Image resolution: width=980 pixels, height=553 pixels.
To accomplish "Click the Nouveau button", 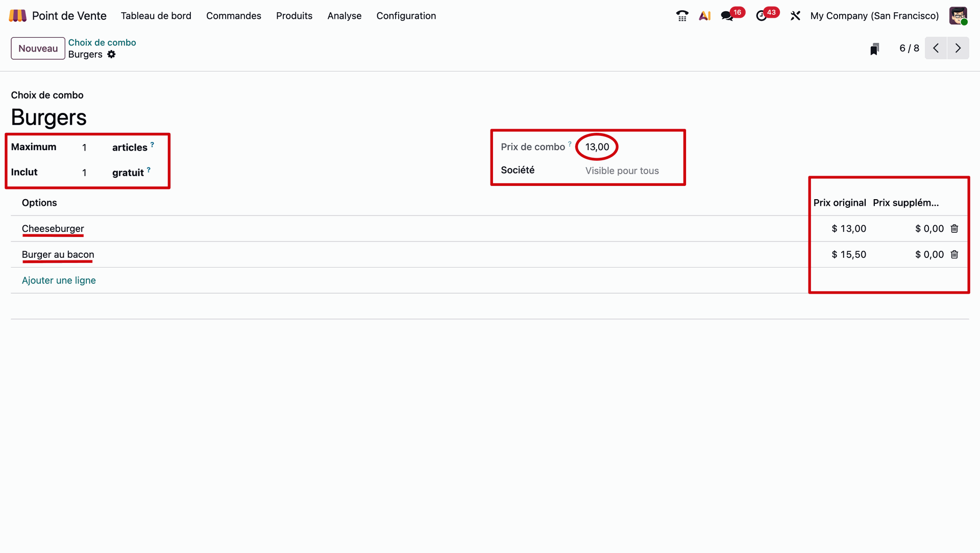I will tap(38, 49).
